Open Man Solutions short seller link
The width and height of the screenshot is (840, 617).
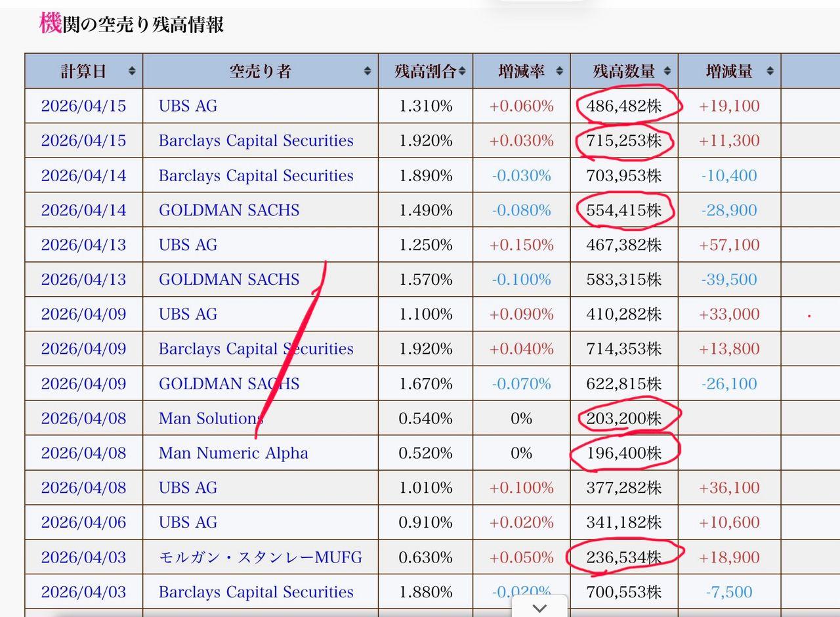(x=211, y=418)
